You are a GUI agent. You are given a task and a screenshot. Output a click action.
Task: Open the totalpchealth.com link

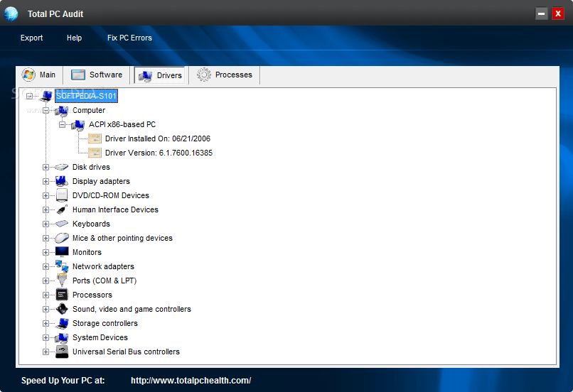[191, 381]
